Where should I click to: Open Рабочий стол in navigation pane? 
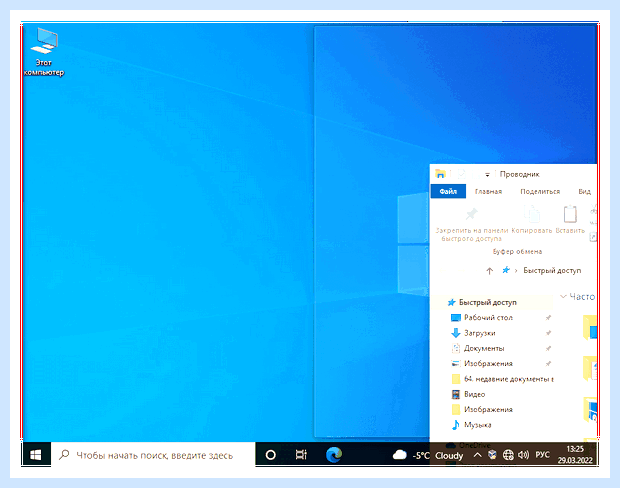(488, 318)
